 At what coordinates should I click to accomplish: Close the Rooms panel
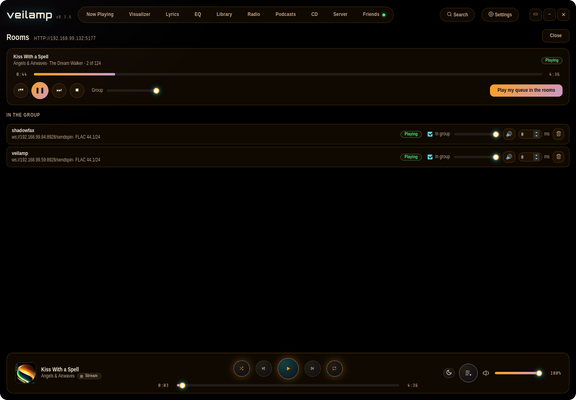555,36
